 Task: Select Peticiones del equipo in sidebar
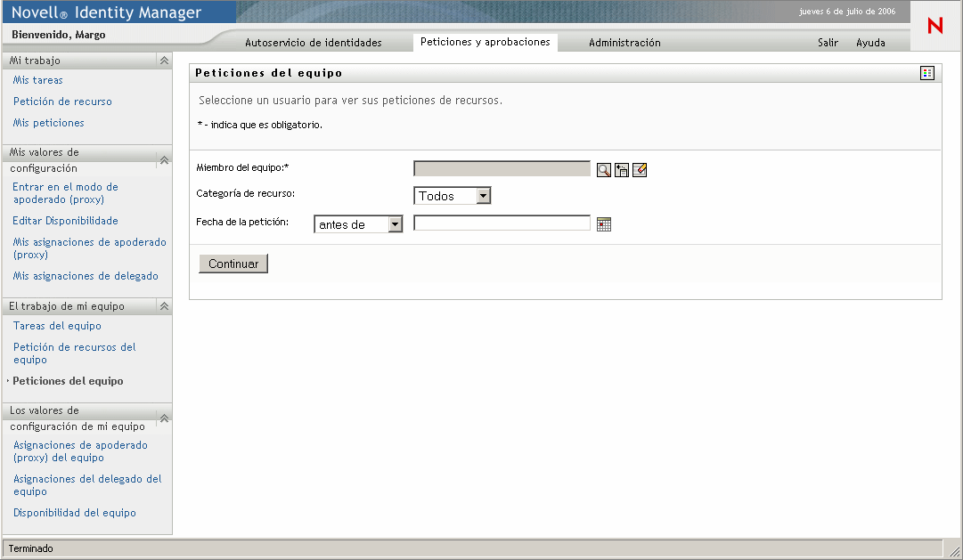pos(69,381)
